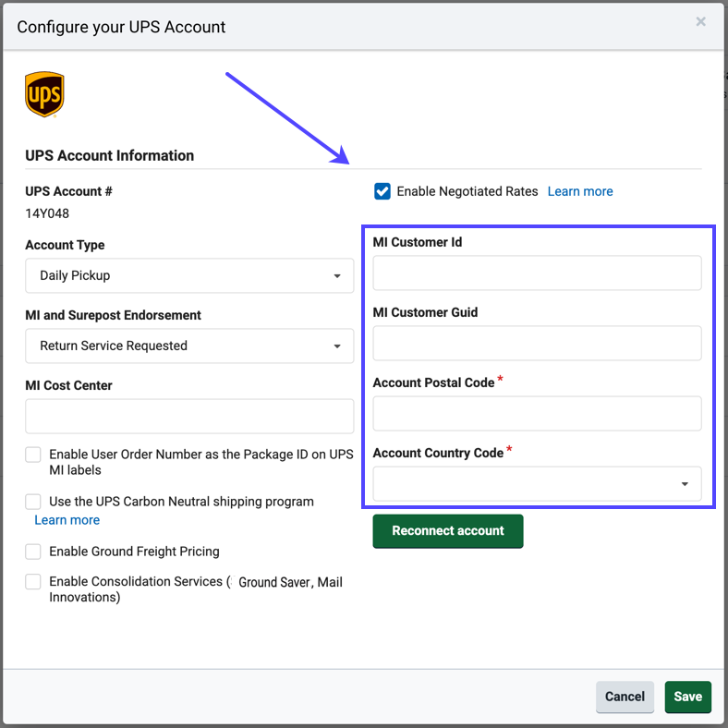The width and height of the screenshot is (728, 728).
Task: Click the MI Customer Id field
Action: tap(537, 273)
